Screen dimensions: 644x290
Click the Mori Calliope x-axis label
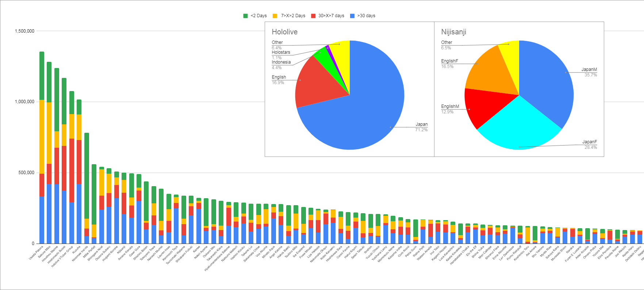tap(485, 253)
